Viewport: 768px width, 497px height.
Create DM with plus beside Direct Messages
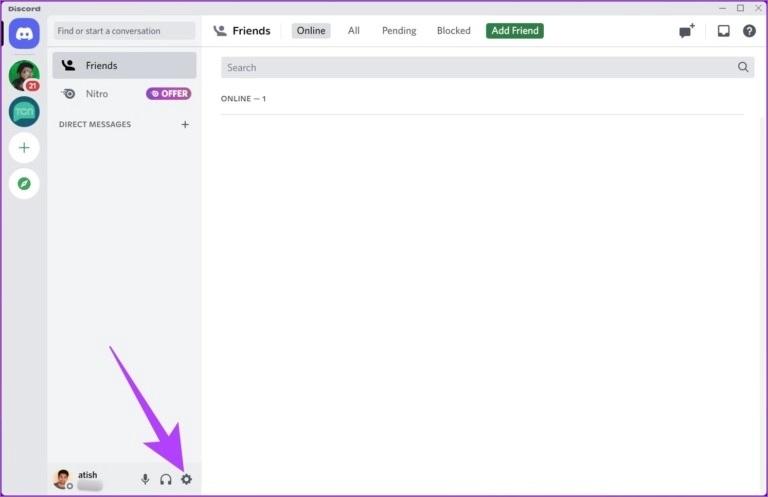coord(185,124)
